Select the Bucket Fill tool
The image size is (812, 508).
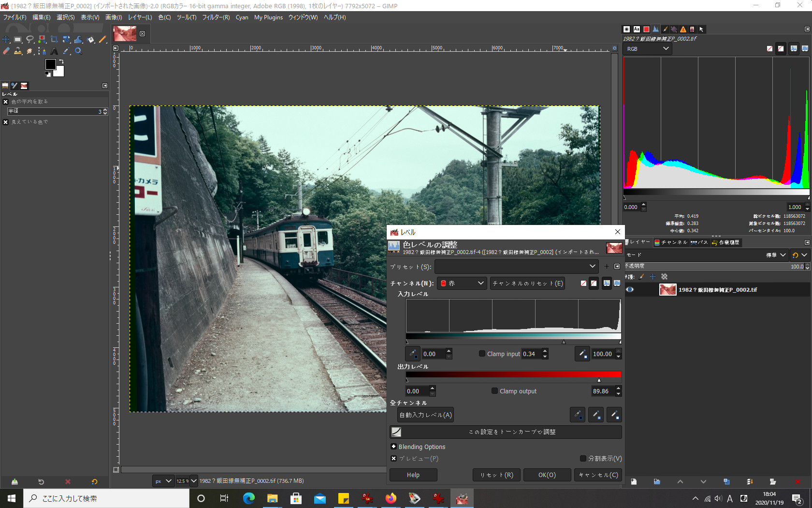coord(90,39)
